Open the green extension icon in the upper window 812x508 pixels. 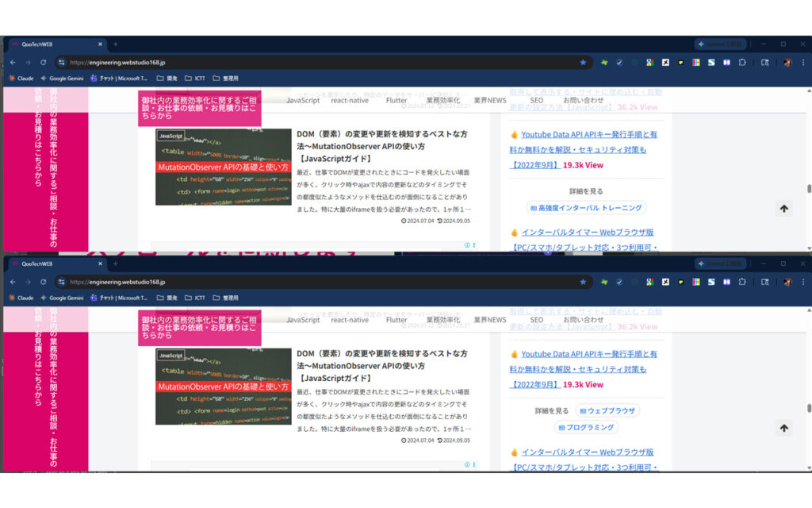[x=604, y=62]
